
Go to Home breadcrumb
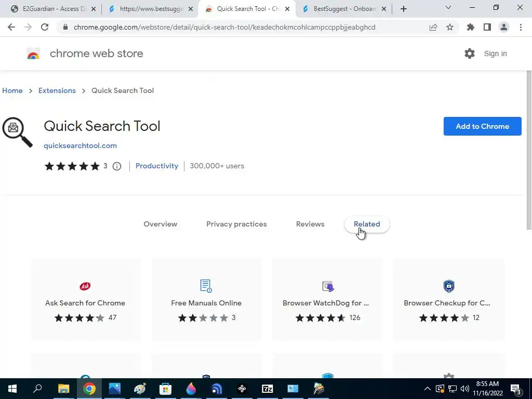coord(12,90)
